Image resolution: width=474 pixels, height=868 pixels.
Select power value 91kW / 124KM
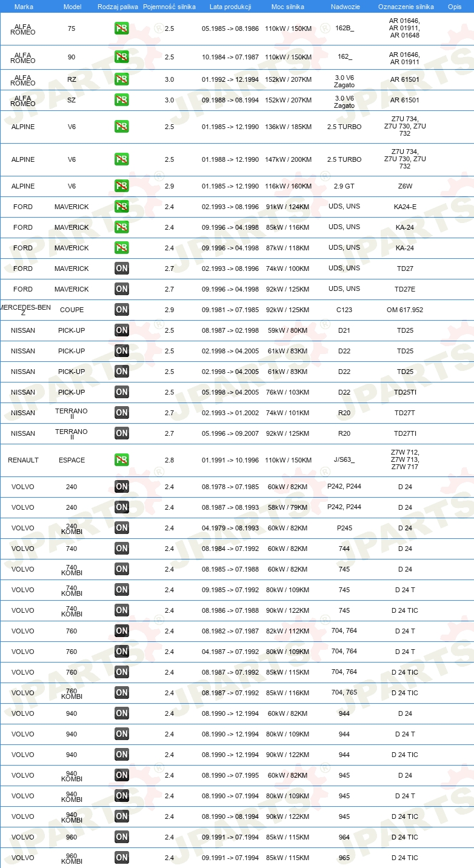[x=288, y=207]
